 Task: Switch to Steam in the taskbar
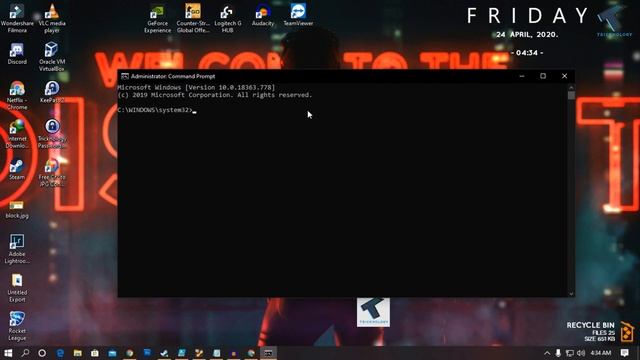point(164,353)
